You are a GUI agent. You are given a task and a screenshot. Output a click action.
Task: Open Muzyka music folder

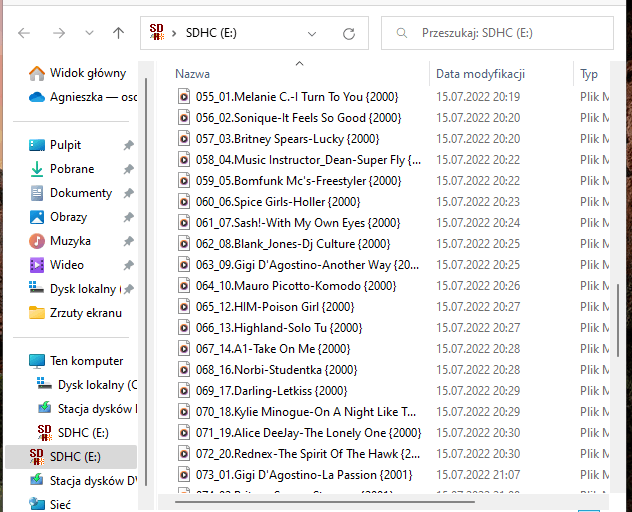click(x=60, y=241)
